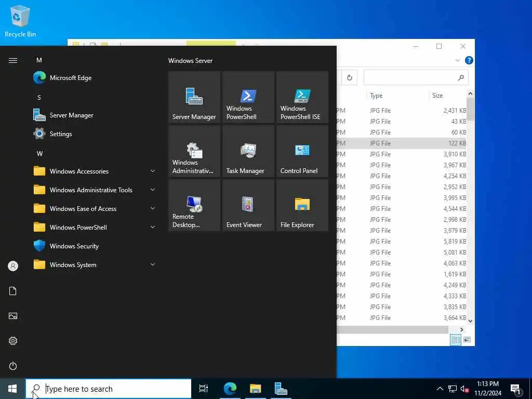Open Microsoft Edge on the taskbar

click(230, 389)
